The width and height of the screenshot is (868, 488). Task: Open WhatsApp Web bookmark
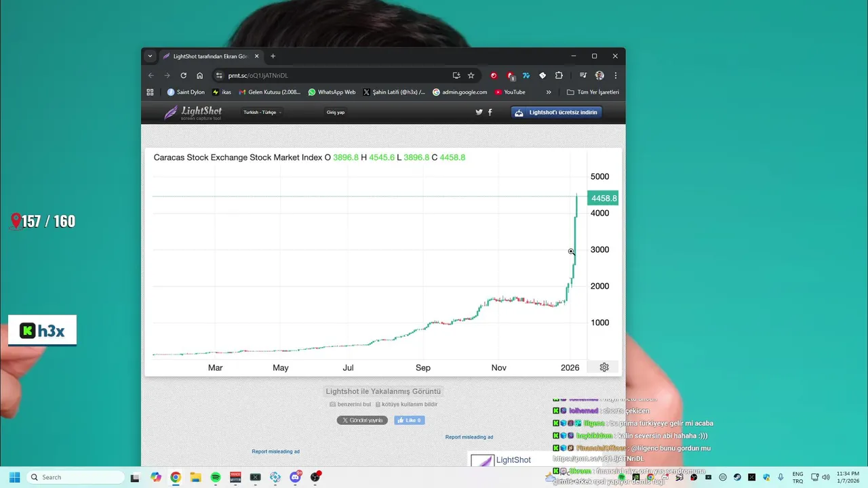[332, 92]
